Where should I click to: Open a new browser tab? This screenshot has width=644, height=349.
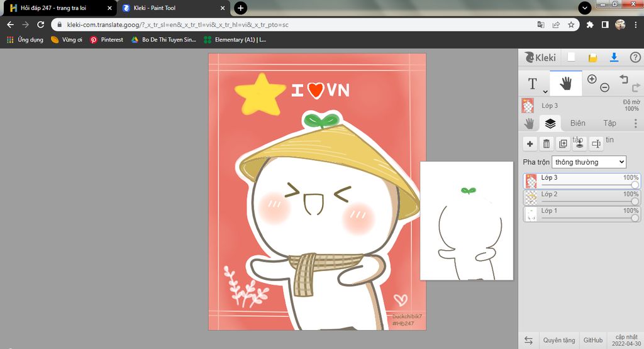241,8
